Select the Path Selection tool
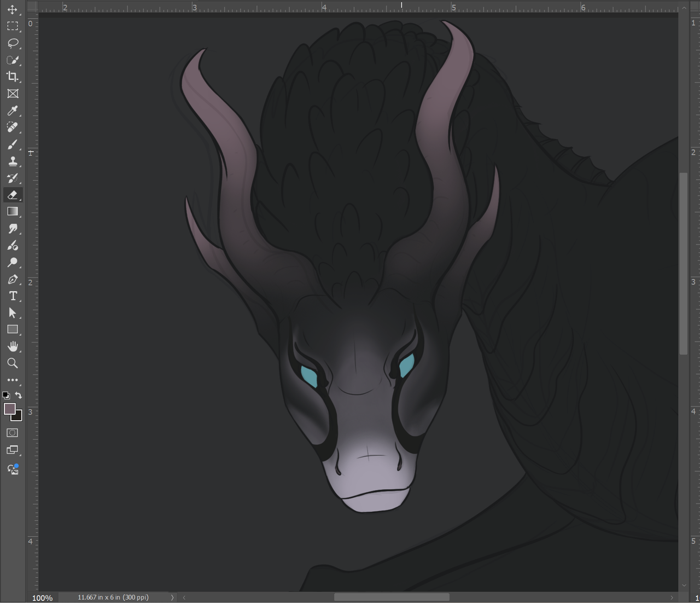700x603 pixels. [x=13, y=313]
